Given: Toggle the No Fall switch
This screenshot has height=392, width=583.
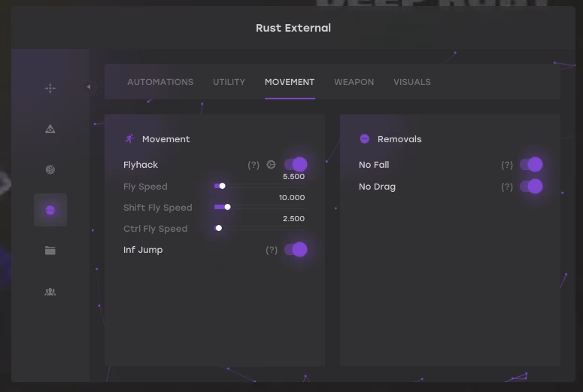Looking at the screenshot, I should tap(531, 165).
